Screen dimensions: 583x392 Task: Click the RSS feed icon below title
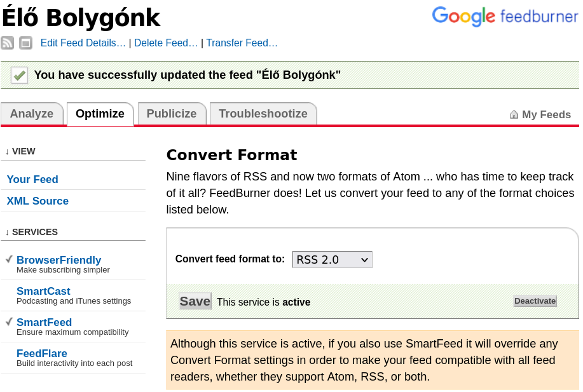(x=7, y=43)
